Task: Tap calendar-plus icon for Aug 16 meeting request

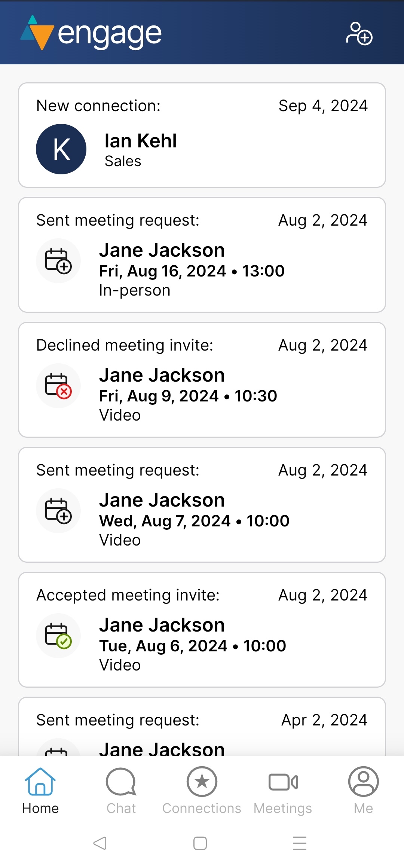Action: (58, 261)
